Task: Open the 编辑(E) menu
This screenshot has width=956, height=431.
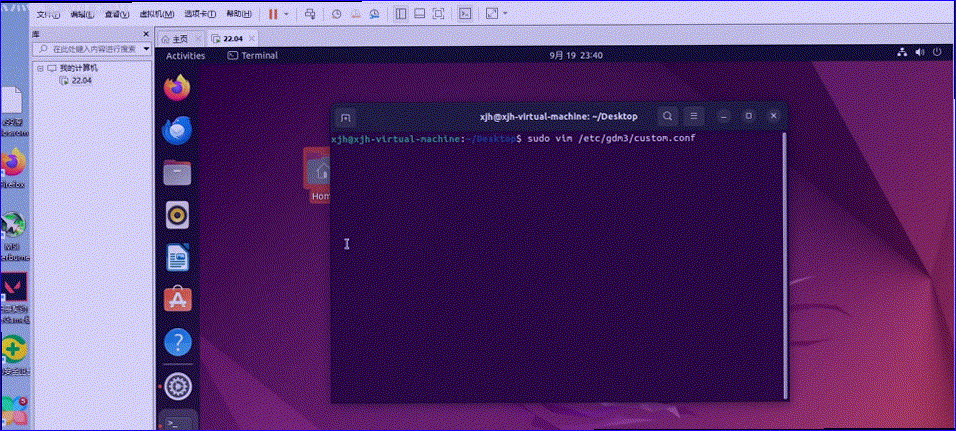Action: tap(82, 14)
